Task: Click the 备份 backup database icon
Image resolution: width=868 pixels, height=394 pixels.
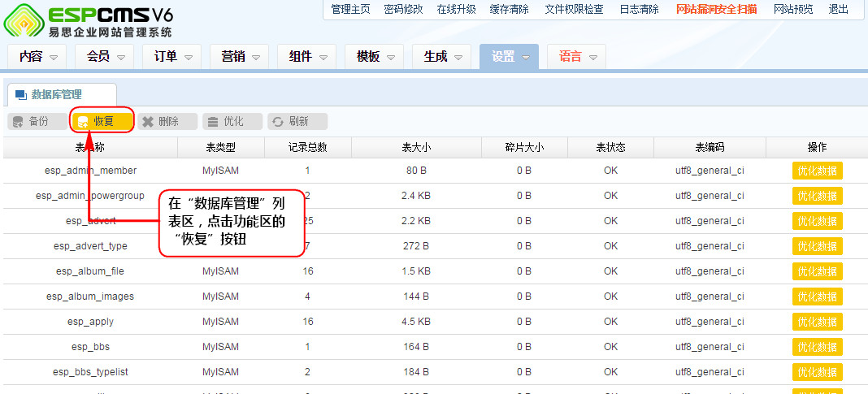Action: [18, 122]
